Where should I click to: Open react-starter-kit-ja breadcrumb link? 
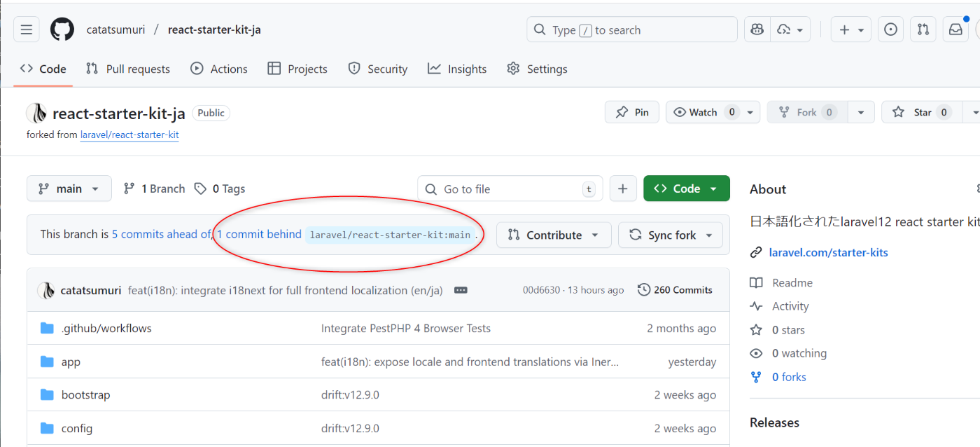214,29
